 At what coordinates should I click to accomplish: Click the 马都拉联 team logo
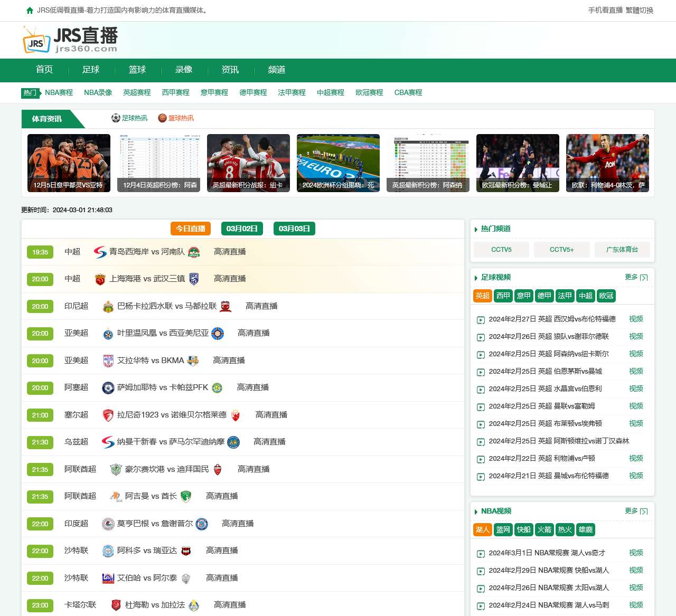226,306
